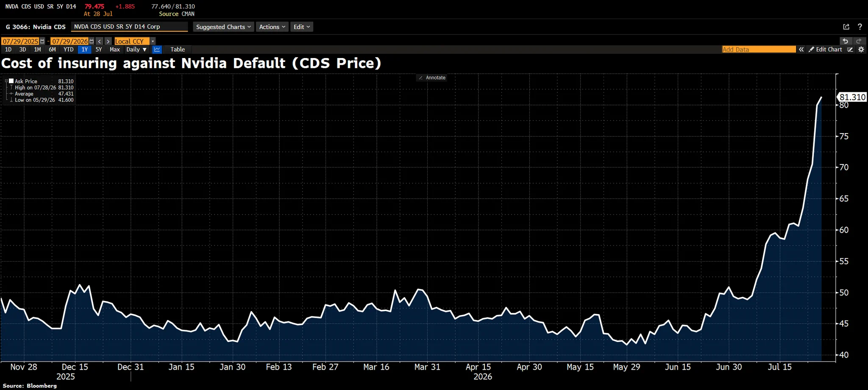Image resolution: width=868 pixels, height=390 pixels.
Task: Expand the Suggested Charts menu
Action: coord(223,27)
